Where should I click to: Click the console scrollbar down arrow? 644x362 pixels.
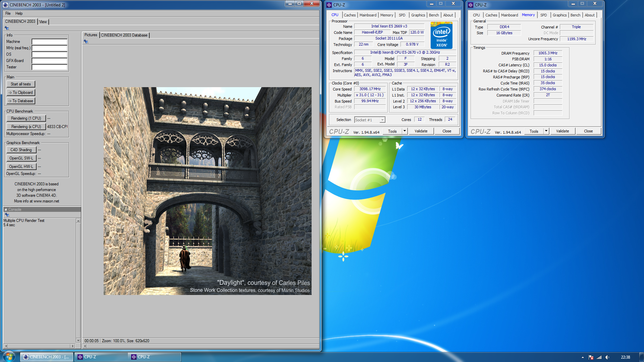tap(78, 340)
